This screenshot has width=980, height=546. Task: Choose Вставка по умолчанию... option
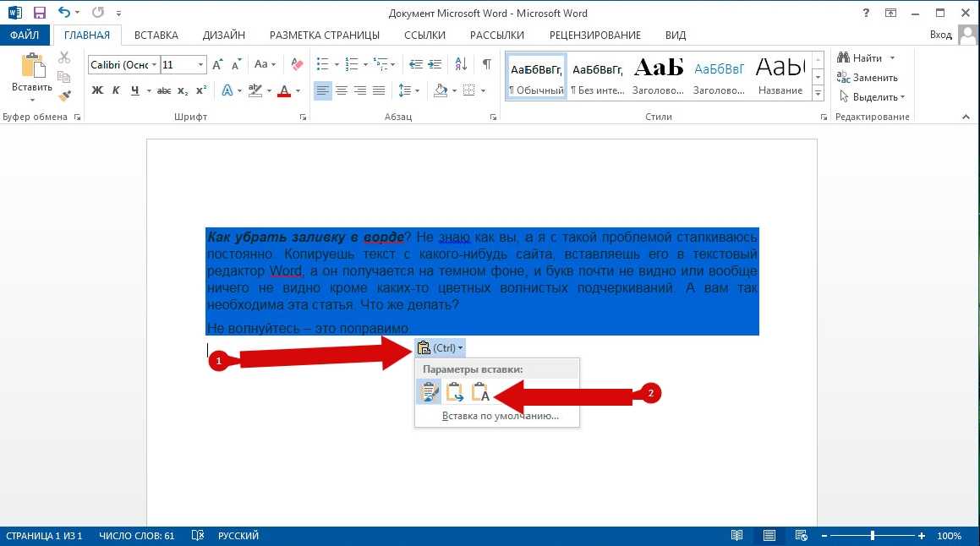tap(500, 416)
